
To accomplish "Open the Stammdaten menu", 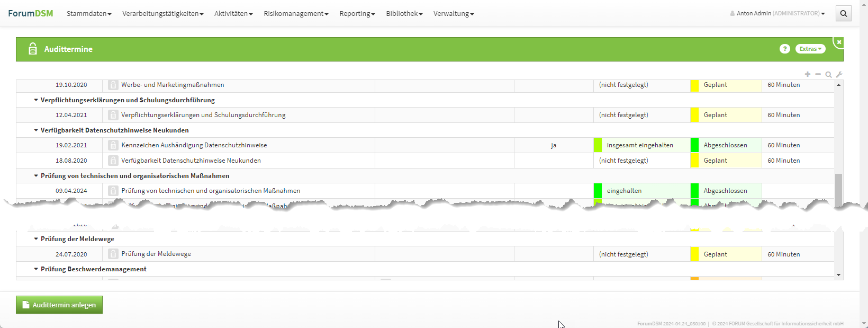I will pos(89,14).
